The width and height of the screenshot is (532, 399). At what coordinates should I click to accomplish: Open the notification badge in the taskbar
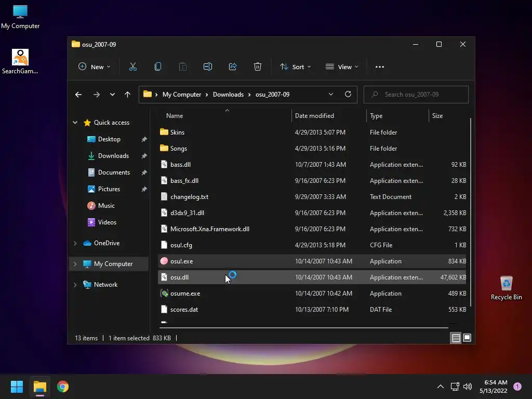(x=517, y=386)
